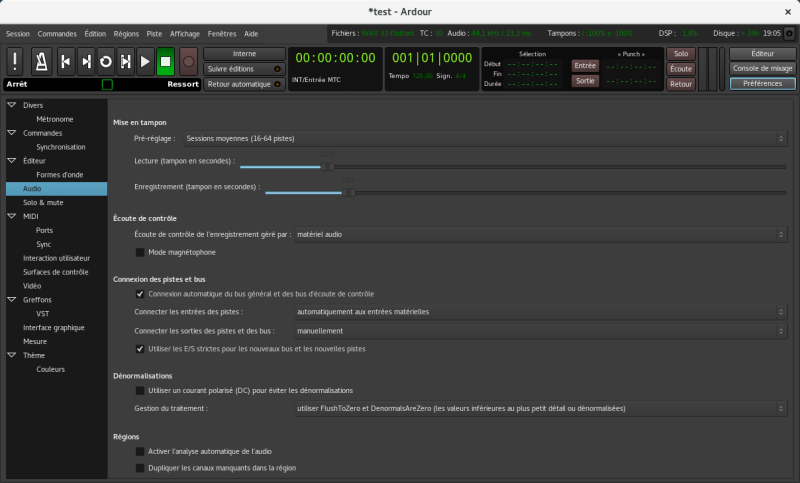The image size is (800, 483).
Task: Collapse the Éditeur tree triangle
Action: click(12, 161)
